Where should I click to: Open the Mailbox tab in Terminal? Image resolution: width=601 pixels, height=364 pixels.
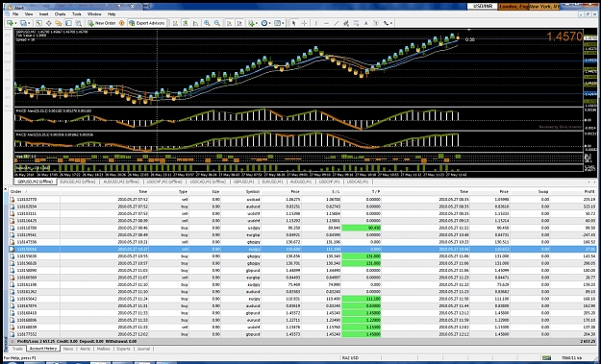104,349
